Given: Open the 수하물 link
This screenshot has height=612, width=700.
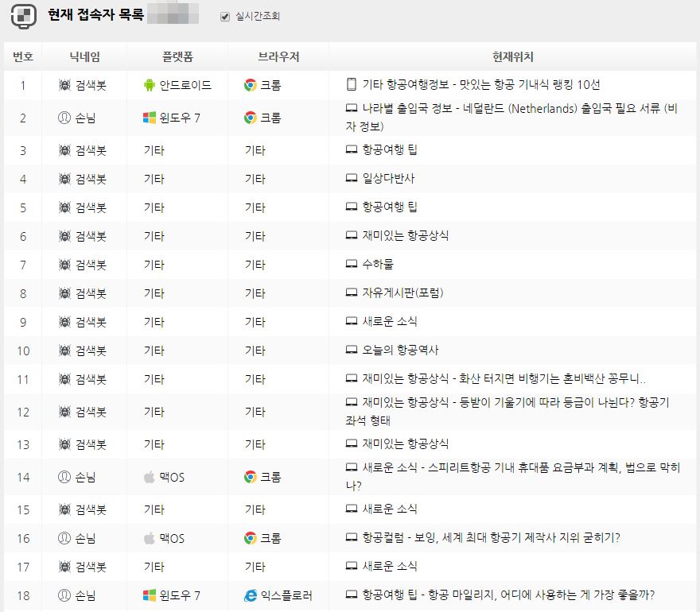Looking at the screenshot, I should click(x=378, y=264).
